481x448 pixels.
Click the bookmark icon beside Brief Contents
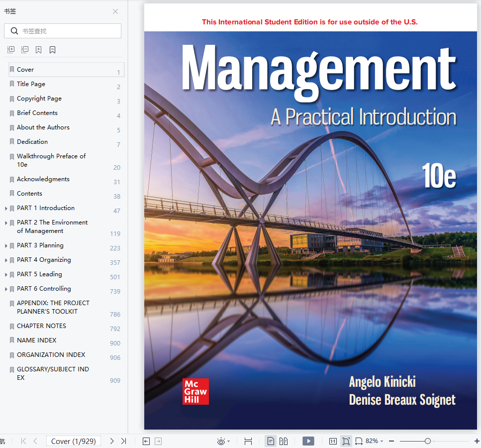coord(12,113)
